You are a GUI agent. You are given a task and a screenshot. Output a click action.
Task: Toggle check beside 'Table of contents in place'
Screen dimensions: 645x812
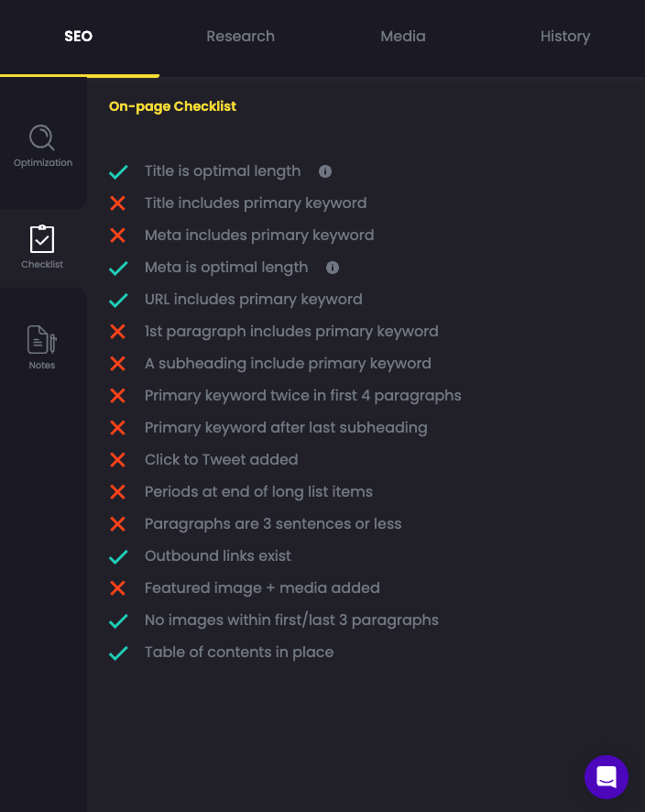tap(118, 652)
